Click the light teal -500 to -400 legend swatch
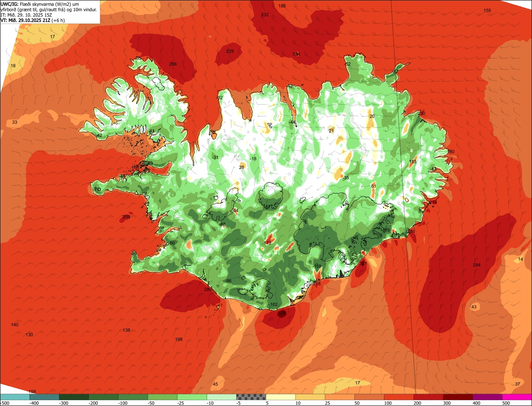The image size is (532, 406). pyautogui.click(x=15, y=397)
